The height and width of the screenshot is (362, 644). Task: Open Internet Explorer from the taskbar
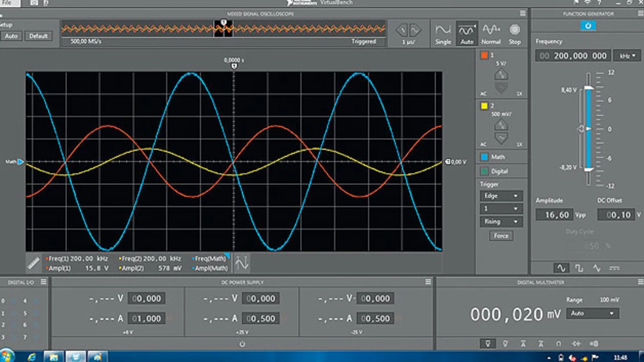(x=32, y=356)
